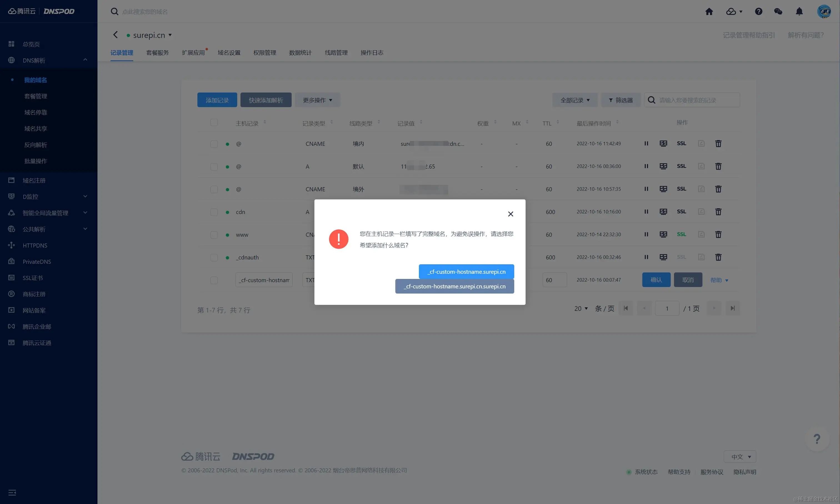The height and width of the screenshot is (504, 840).
Task: Delete the www record with trash icon
Action: [x=718, y=234]
